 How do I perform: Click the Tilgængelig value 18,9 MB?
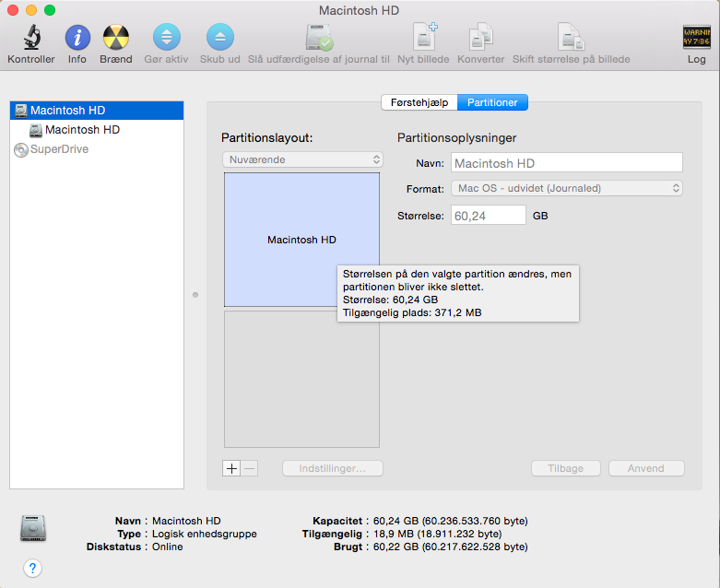tap(437, 534)
